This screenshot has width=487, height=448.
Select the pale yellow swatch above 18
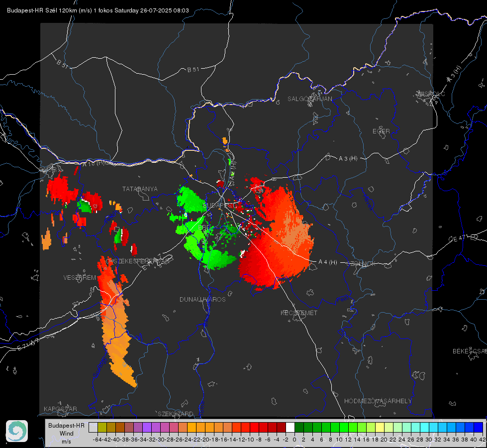coord(380,427)
